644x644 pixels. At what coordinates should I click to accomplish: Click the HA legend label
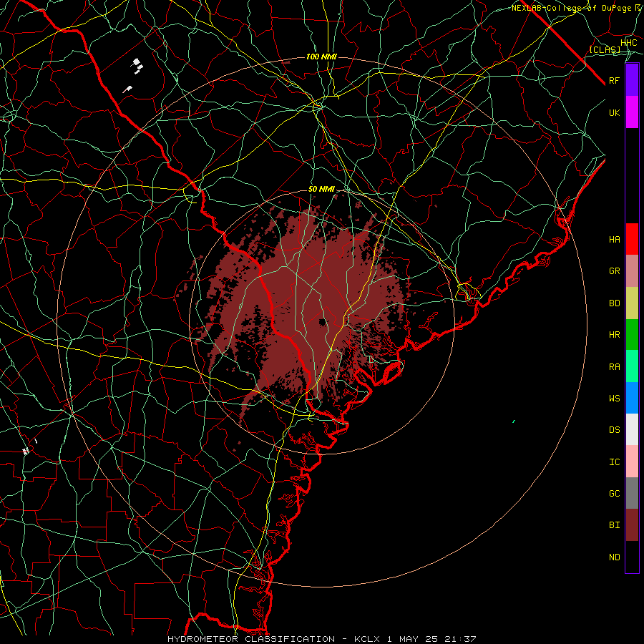point(615,240)
